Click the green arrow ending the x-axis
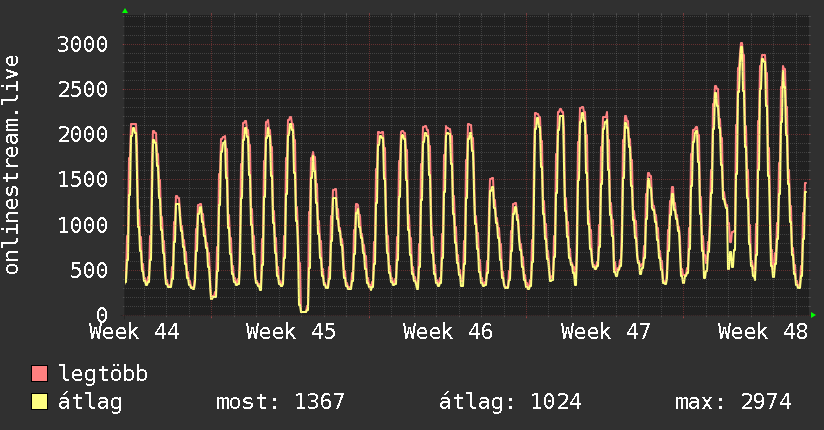Image resolution: width=824 pixels, height=430 pixels. (813, 315)
